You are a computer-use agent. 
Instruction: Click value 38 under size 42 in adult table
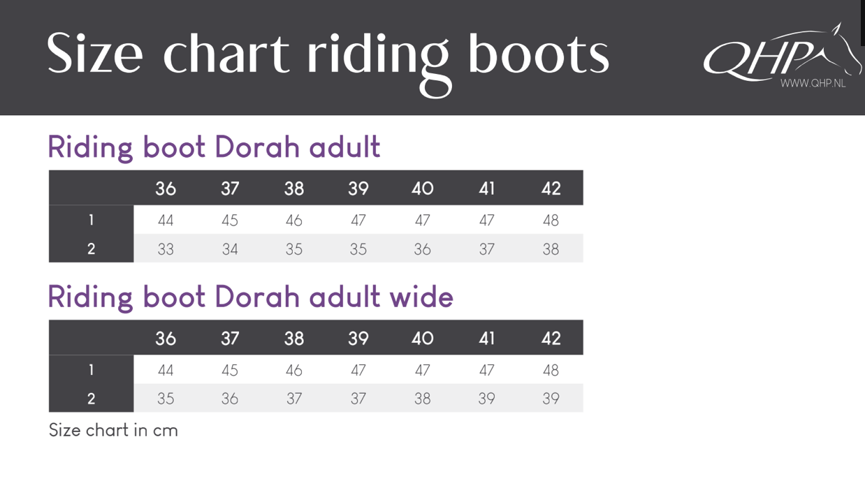[x=551, y=249]
